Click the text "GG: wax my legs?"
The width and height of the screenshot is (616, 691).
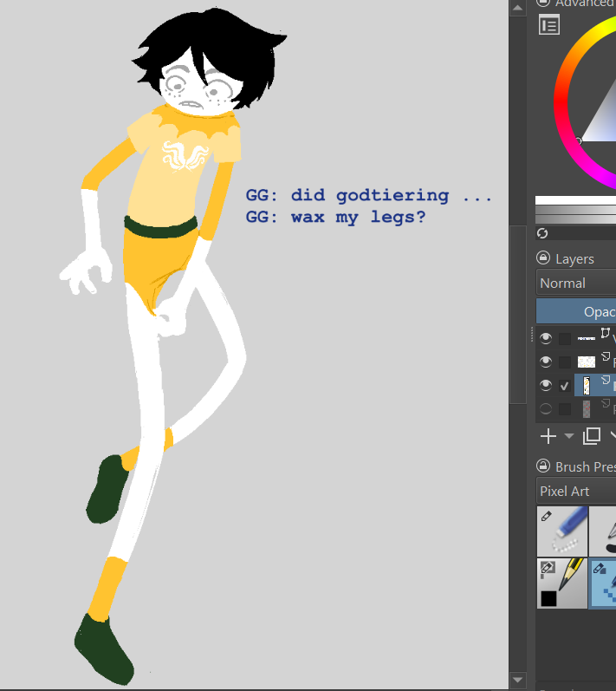click(x=335, y=218)
